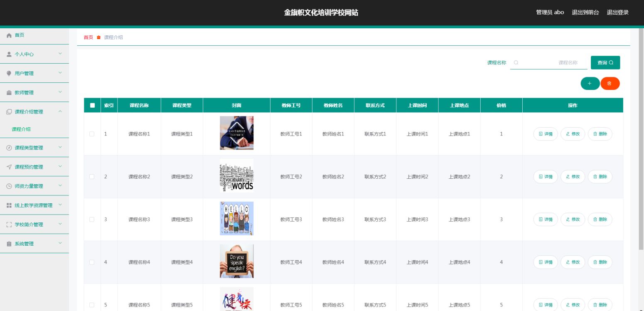Open 详情 for 课程名称1 row
This screenshot has height=311, width=644.
coord(546,134)
